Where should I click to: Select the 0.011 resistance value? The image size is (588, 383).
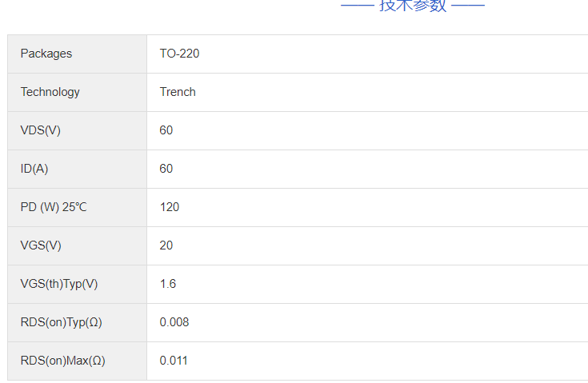pyautogui.click(x=174, y=361)
